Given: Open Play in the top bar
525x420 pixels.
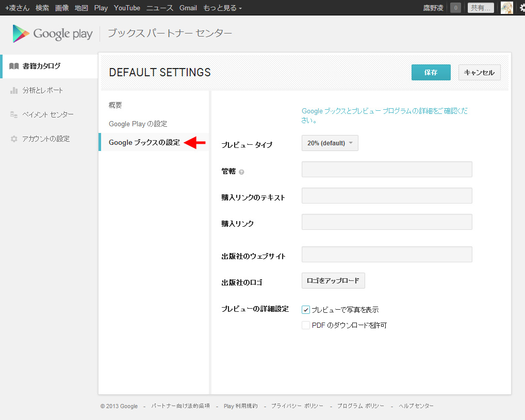Looking at the screenshot, I should (101, 8).
